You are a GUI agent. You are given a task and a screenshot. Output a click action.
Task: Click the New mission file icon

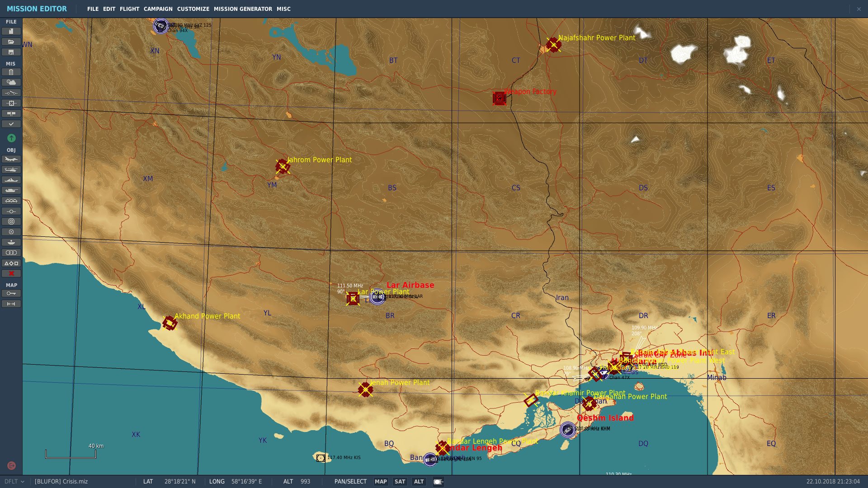[11, 31]
